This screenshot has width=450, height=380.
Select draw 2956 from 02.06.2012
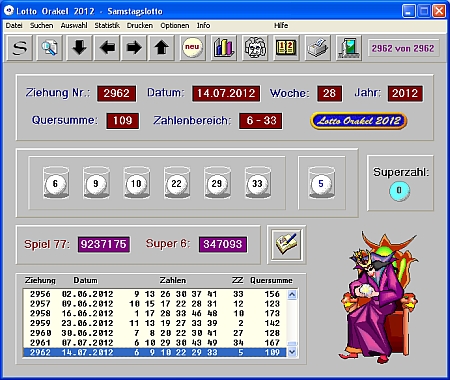coord(155,294)
